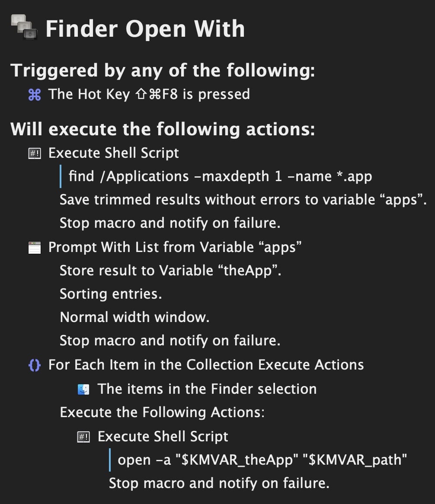Click the Will execute the following actions heading

pos(163,129)
